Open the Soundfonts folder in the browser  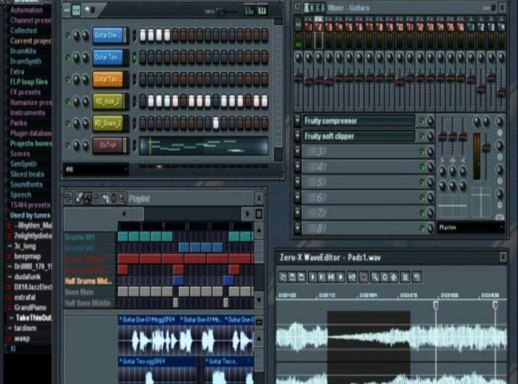26,184
